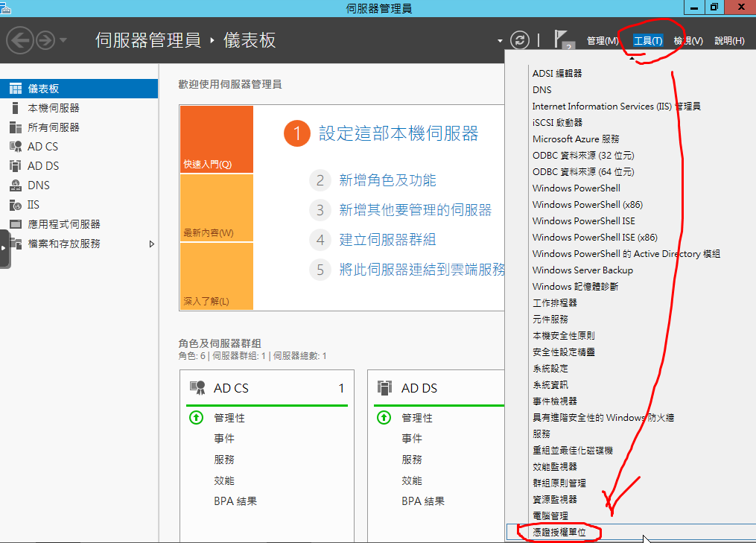Image resolution: width=756 pixels, height=543 pixels.
Task: Open 資源監視器 from Tools menu
Action: (x=554, y=500)
